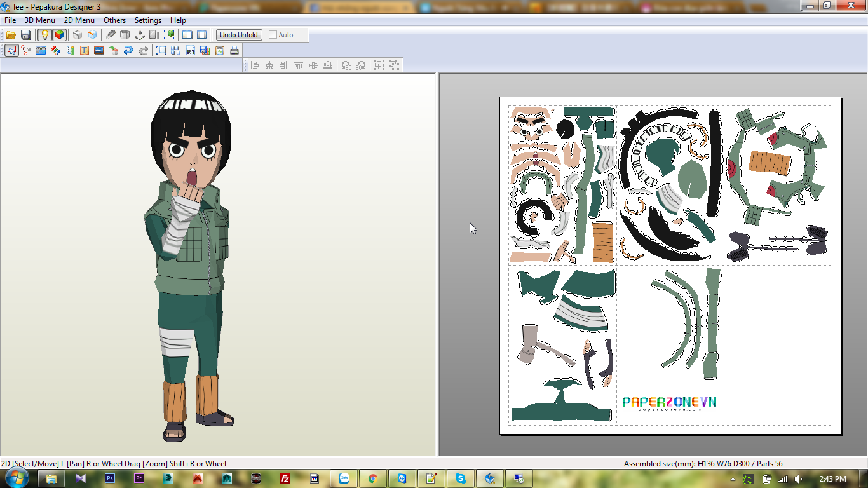The image size is (868, 488).
Task: Click the Undo Unfold button
Action: click(239, 35)
